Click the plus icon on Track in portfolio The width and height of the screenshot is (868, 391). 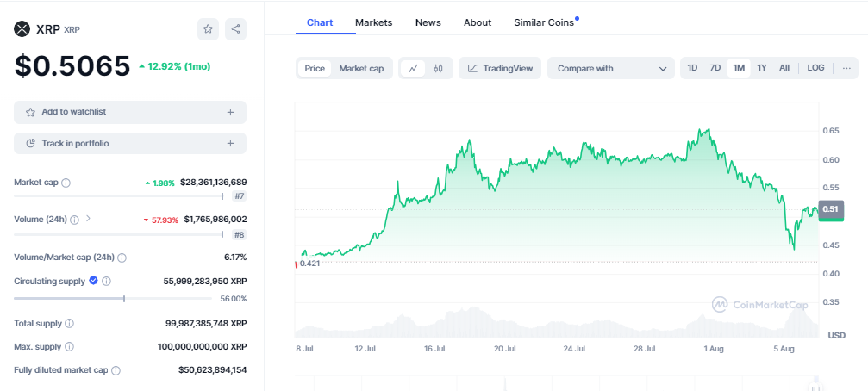coord(231,144)
